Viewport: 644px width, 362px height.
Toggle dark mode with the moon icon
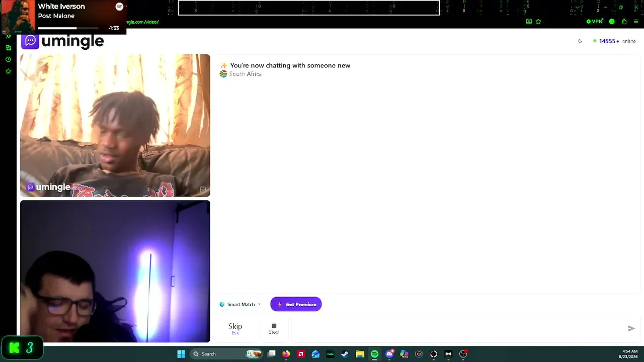point(580,41)
